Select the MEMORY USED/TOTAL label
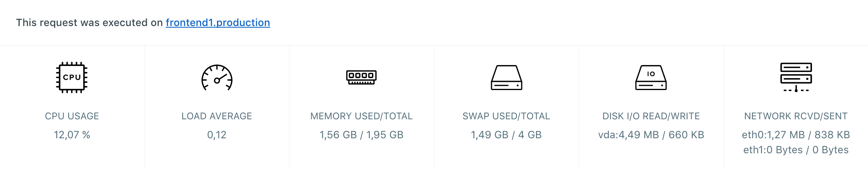This screenshot has height=173, width=868. [361, 116]
